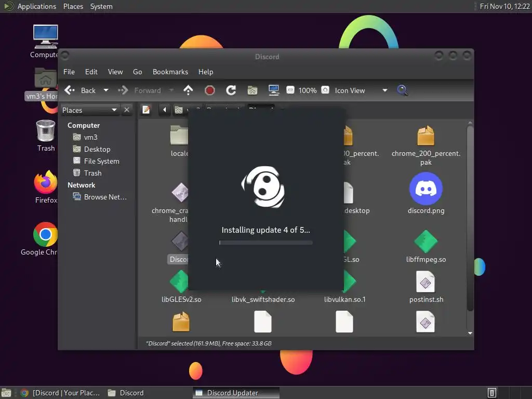Select the chrome_crashpad_handler executable icon

180,193
